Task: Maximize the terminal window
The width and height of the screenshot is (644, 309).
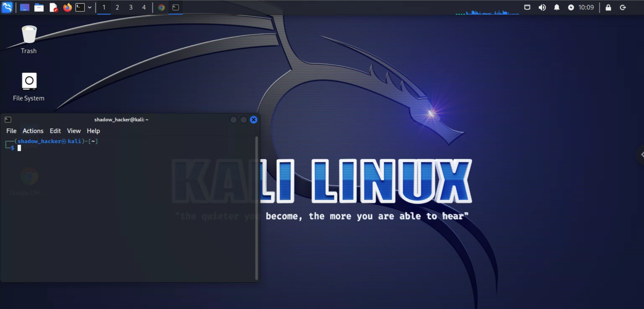Action: click(x=244, y=120)
